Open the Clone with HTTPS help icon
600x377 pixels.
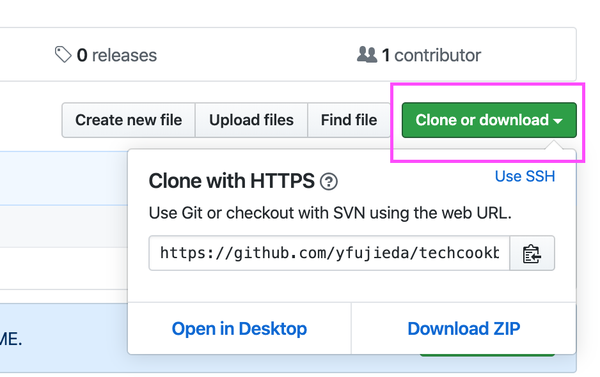[329, 181]
